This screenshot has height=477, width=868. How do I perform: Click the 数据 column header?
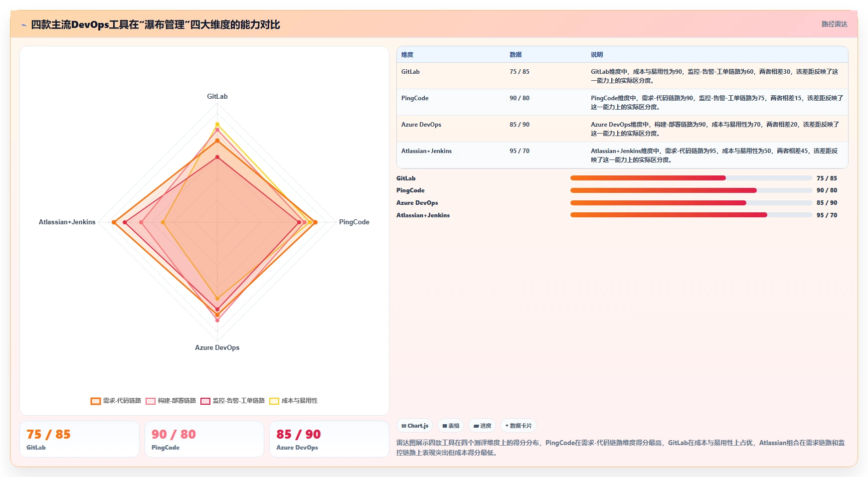pos(516,55)
